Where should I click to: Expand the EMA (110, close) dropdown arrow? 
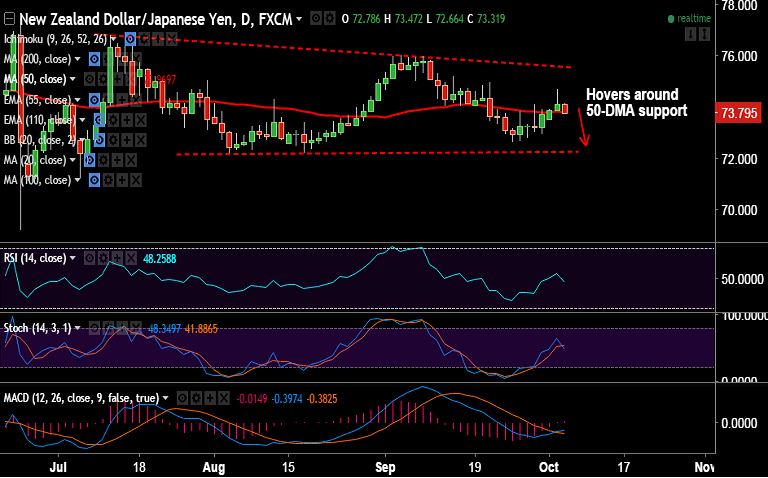coord(82,120)
